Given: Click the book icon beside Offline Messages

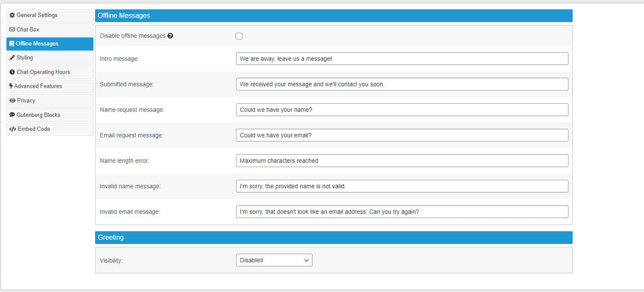Looking at the screenshot, I should click(x=12, y=44).
